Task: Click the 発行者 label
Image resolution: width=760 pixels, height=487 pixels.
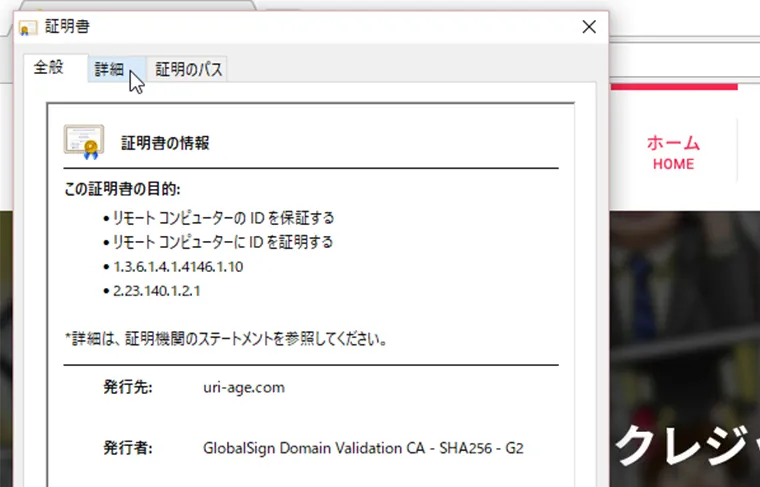Action: coord(127,448)
